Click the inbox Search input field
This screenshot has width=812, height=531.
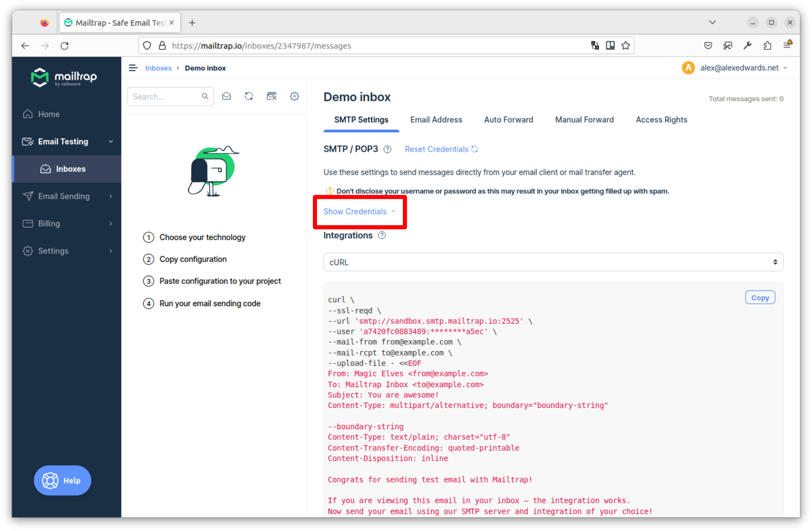click(x=165, y=97)
